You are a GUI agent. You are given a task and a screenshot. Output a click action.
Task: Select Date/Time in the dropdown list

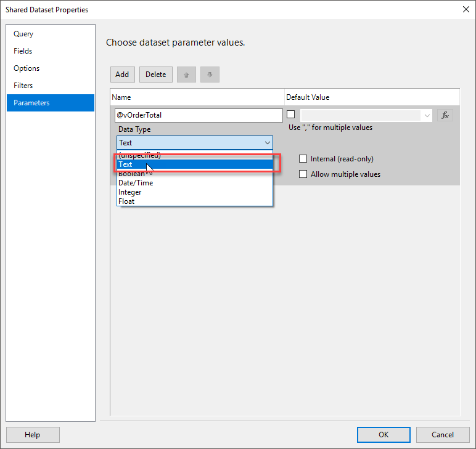point(136,183)
